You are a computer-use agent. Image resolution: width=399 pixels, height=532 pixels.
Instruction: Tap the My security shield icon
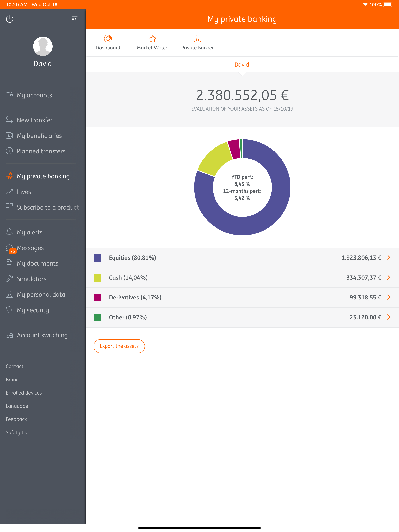coord(9,310)
